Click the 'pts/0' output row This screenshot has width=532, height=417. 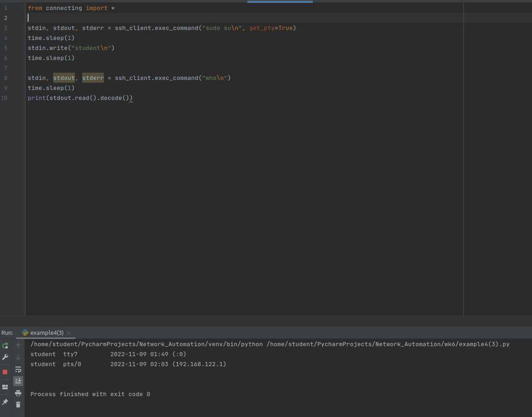(128, 364)
